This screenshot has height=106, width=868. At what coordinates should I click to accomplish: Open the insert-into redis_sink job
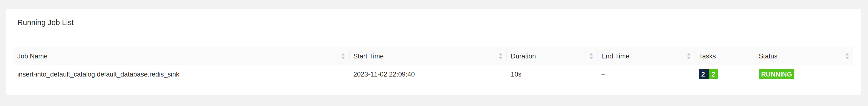click(98, 74)
